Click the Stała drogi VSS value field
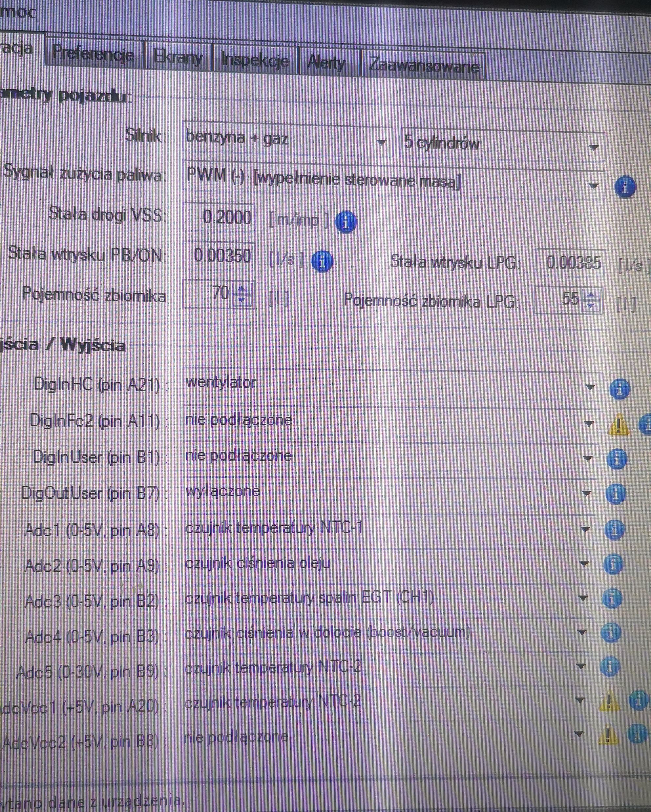 219,217
